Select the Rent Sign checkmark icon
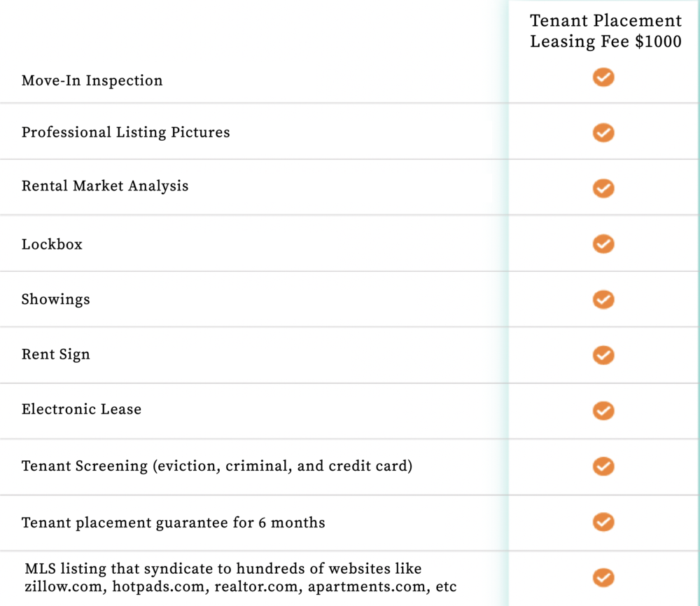This screenshot has width=700, height=606. [x=603, y=355]
